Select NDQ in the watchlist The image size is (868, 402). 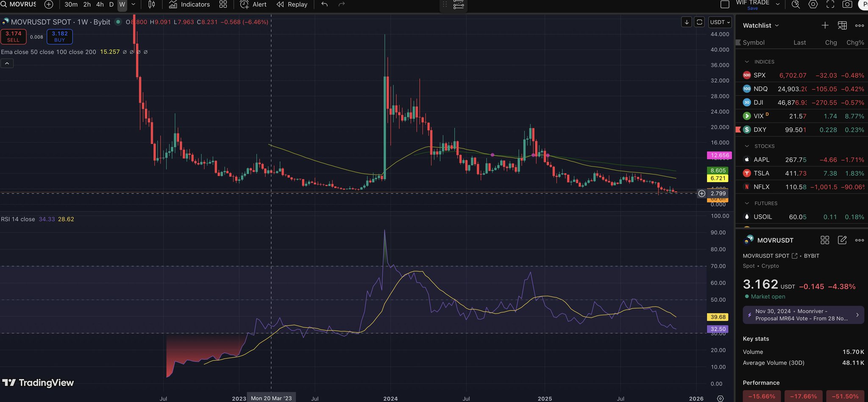coord(803,89)
